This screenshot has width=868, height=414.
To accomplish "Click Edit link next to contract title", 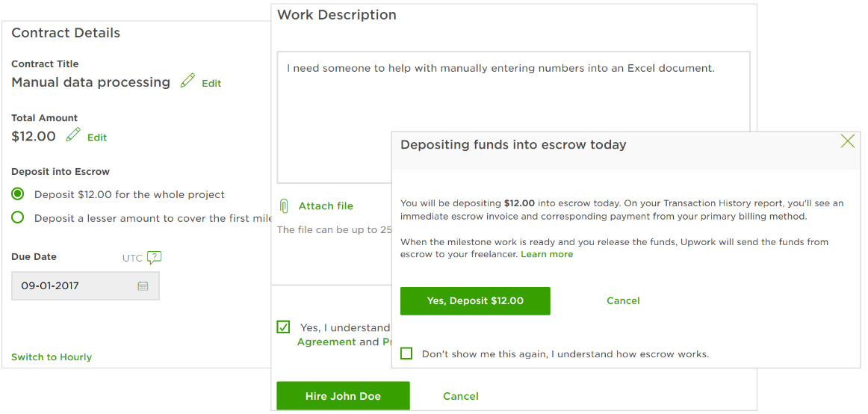I will tap(211, 84).
